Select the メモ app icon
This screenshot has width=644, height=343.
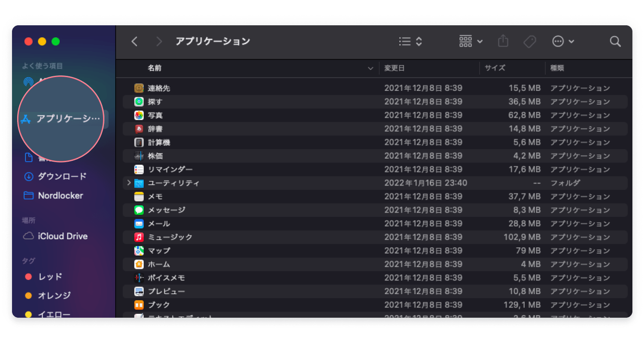tap(139, 197)
